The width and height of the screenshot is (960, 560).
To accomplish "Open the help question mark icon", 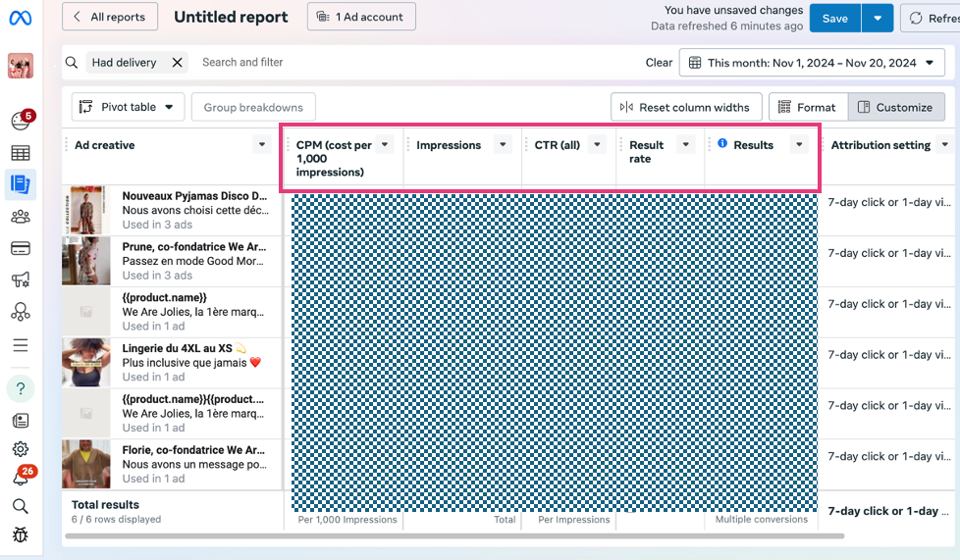I will 21,388.
